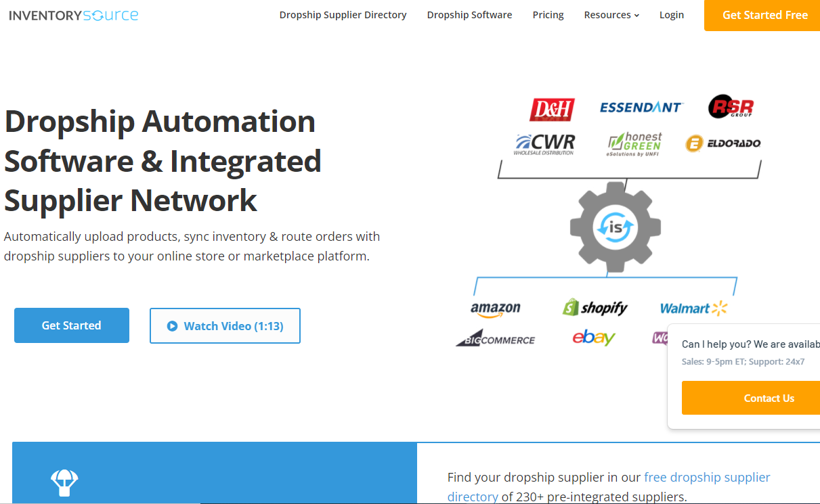Click the D&H supplier logo

point(552,109)
